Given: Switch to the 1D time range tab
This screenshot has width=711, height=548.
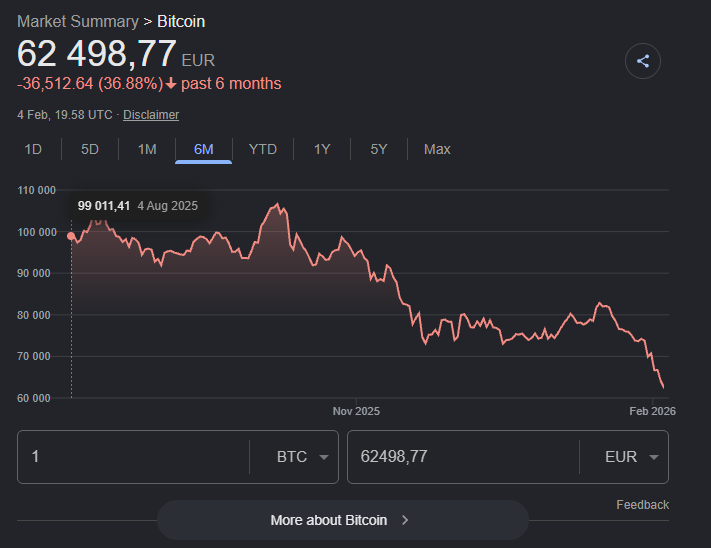Looking at the screenshot, I should [33, 149].
